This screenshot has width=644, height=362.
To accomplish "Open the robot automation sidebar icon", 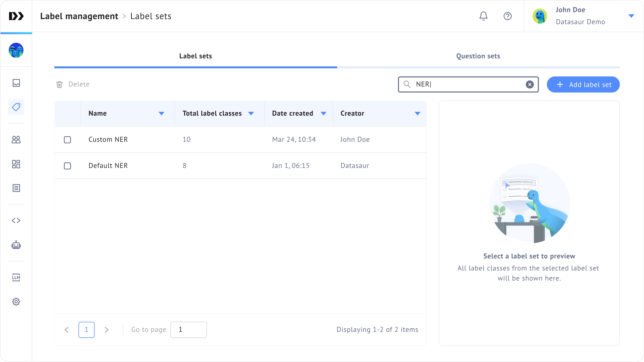I will pos(16,245).
